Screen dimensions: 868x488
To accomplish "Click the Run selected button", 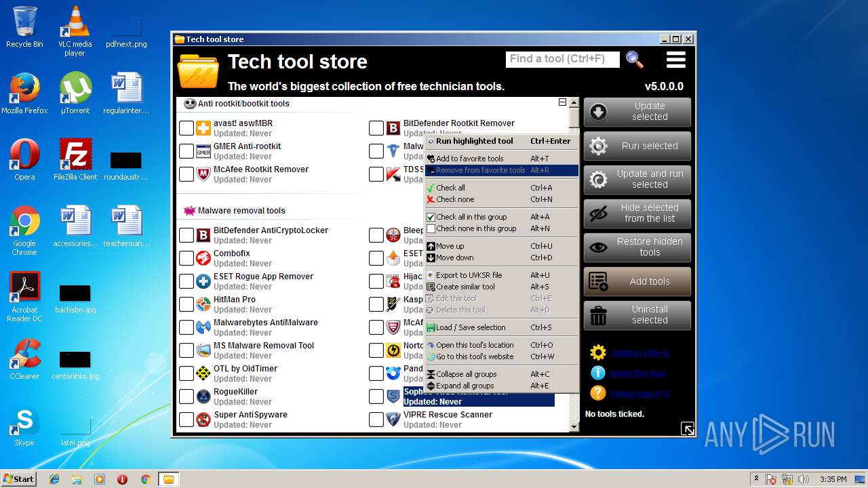I will click(x=637, y=146).
